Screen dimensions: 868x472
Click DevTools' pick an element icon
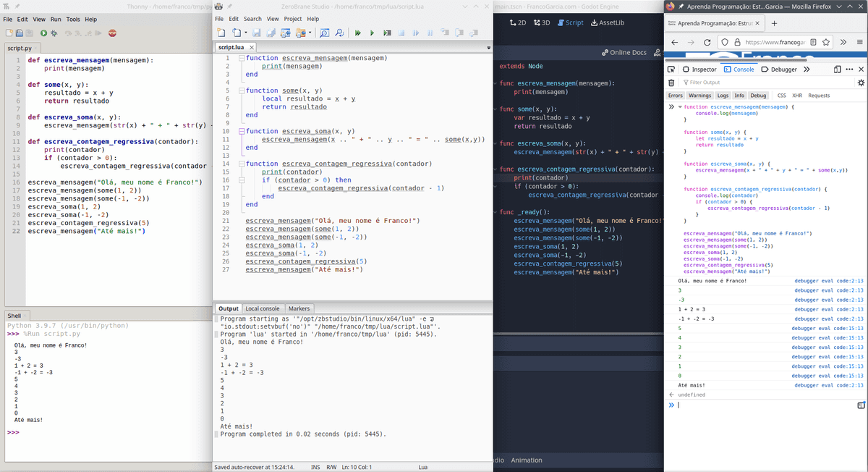click(671, 69)
